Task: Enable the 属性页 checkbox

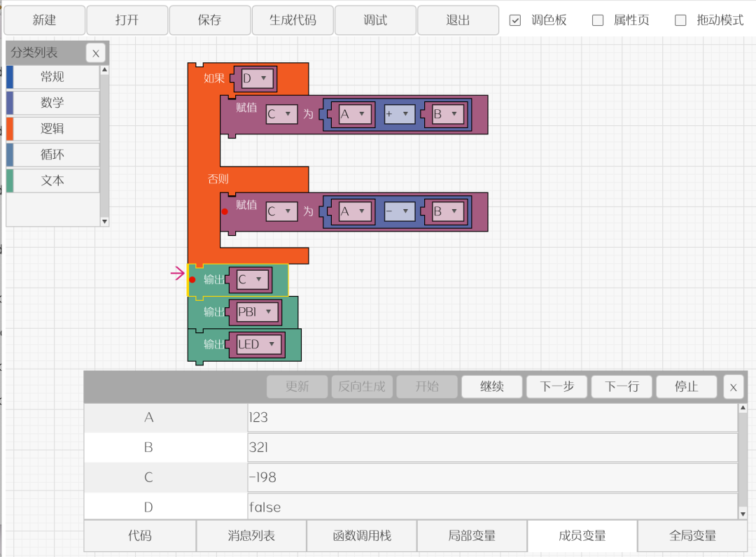Action: coord(598,20)
